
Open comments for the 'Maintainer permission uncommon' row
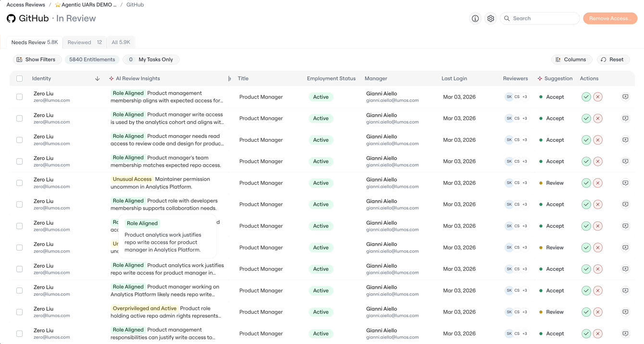pyautogui.click(x=625, y=183)
